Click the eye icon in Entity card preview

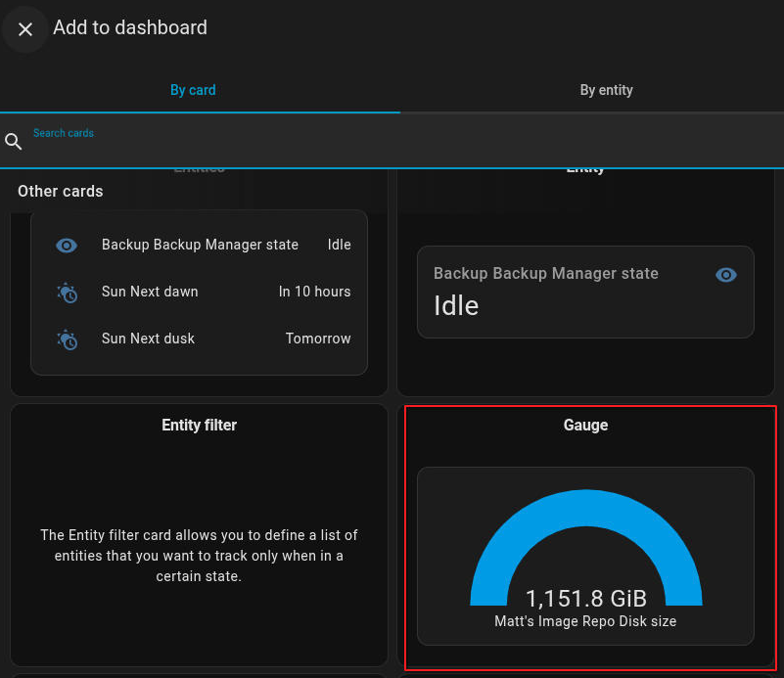726,275
